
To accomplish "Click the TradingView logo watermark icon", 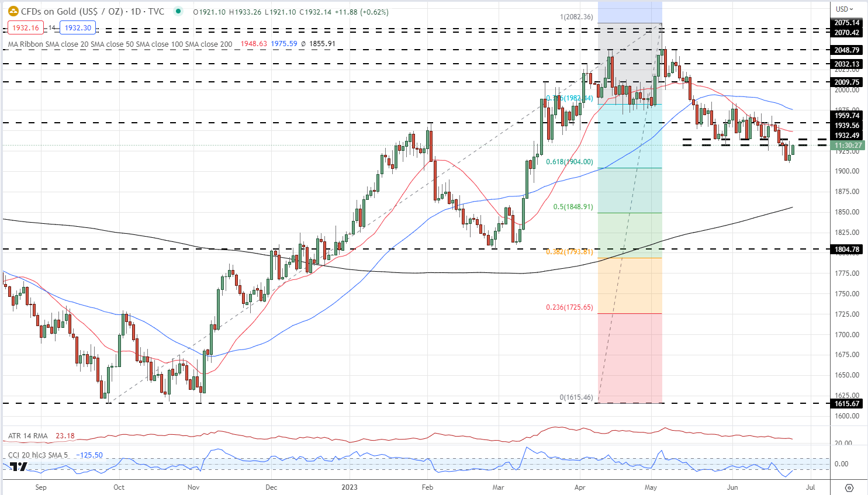I will [x=18, y=466].
